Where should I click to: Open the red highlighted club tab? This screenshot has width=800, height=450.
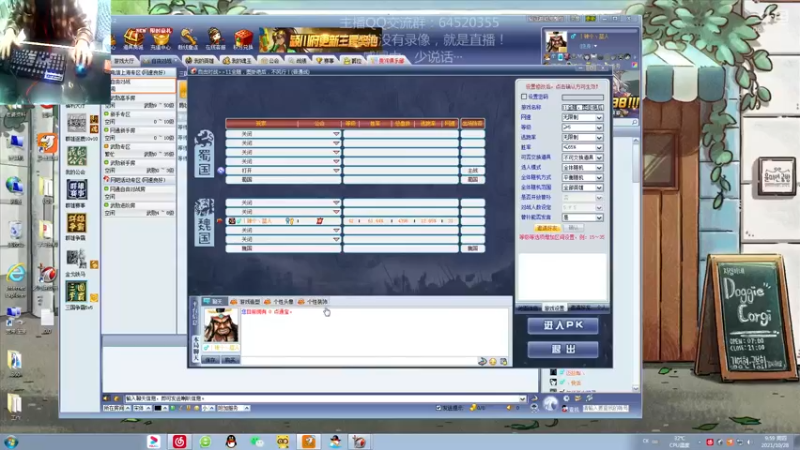(x=388, y=61)
